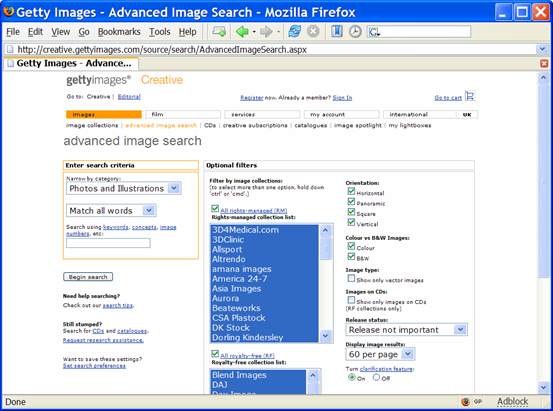
Task: Select clarification feature On radio button
Action: point(351,377)
